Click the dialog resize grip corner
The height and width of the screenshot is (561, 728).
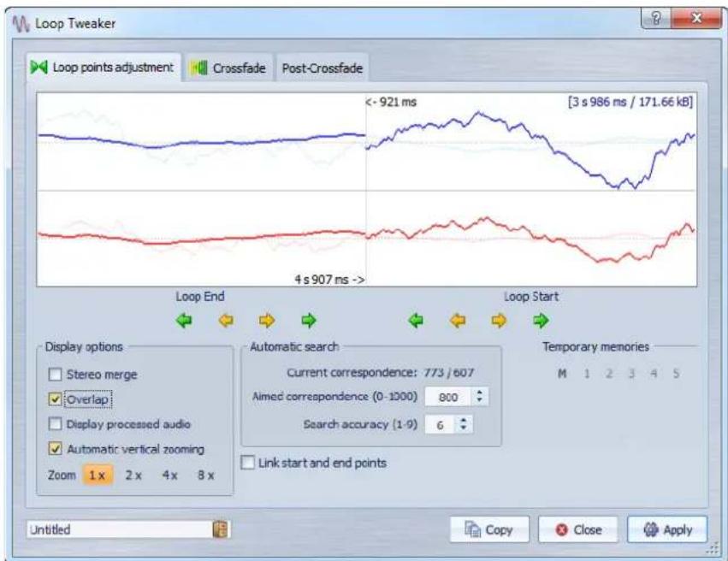tap(713, 550)
